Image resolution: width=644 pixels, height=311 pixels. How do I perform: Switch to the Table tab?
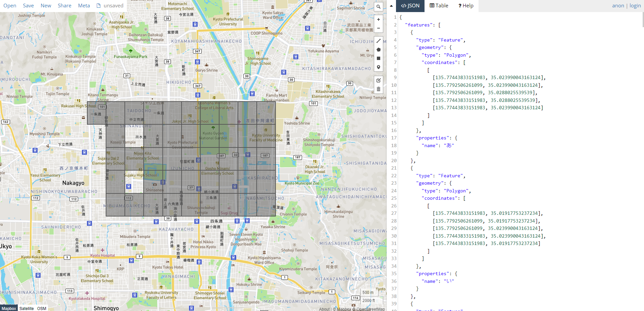pos(439,6)
